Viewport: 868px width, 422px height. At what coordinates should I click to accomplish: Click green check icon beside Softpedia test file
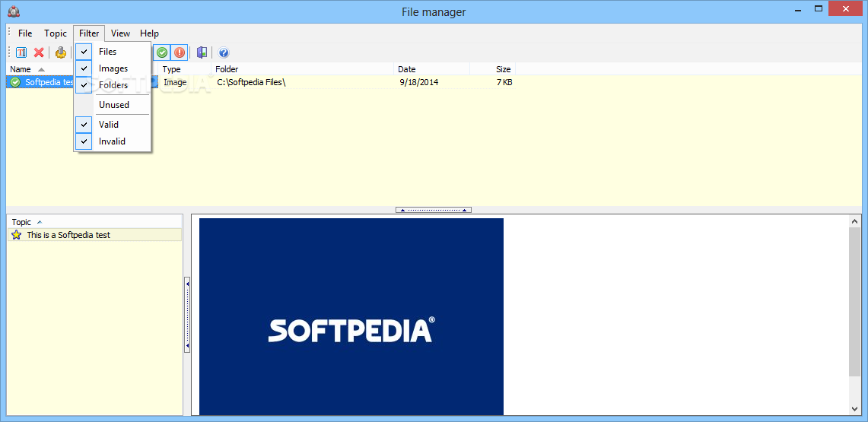15,82
